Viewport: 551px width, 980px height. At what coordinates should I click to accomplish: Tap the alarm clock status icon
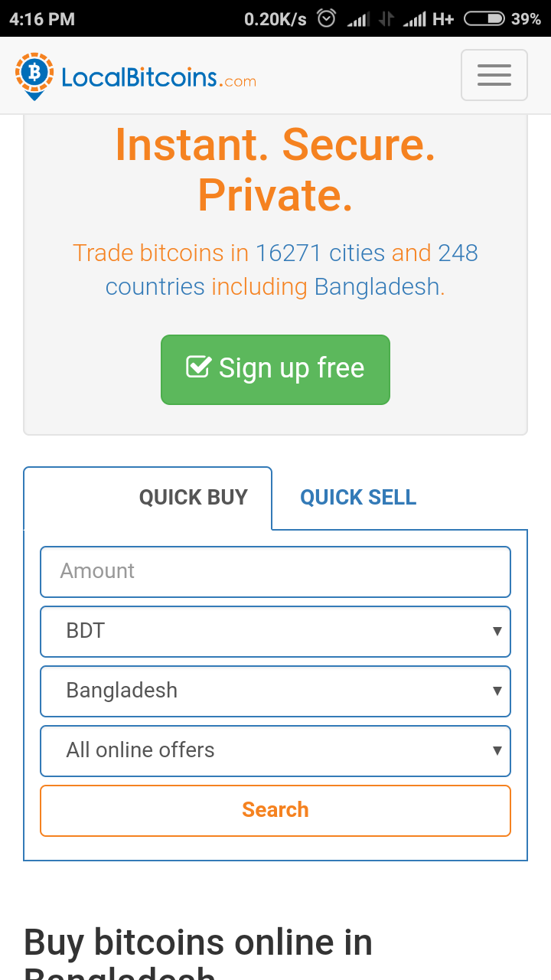(327, 18)
